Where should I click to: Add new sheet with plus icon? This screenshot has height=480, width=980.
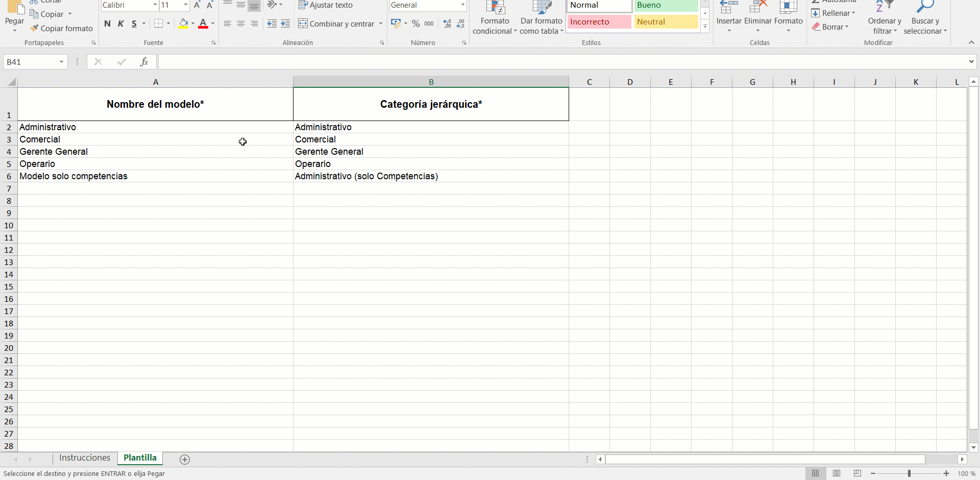pyautogui.click(x=185, y=460)
